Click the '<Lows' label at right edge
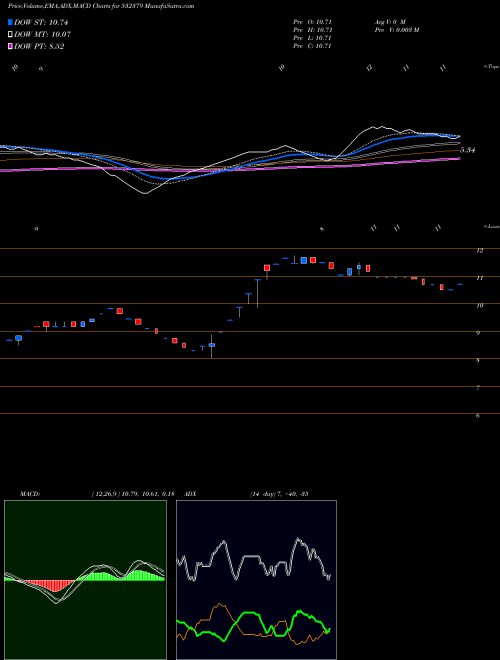Screen dimensions: 500x660 coord(492,226)
